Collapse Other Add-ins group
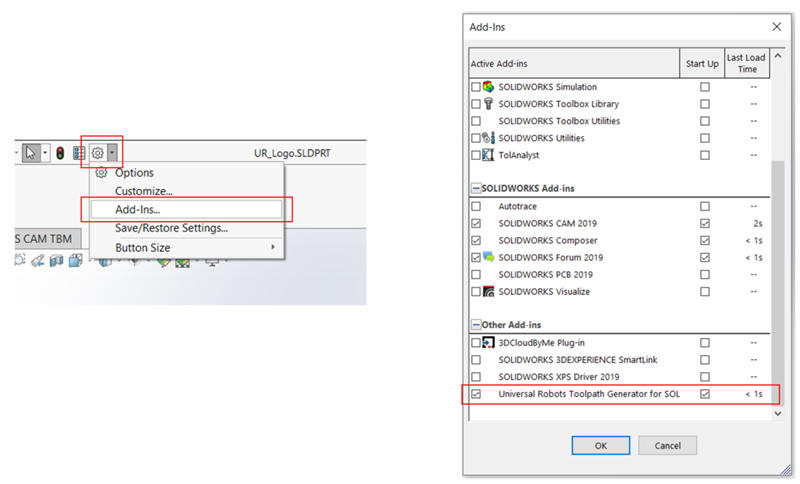The width and height of the screenshot is (800, 484). point(476,325)
